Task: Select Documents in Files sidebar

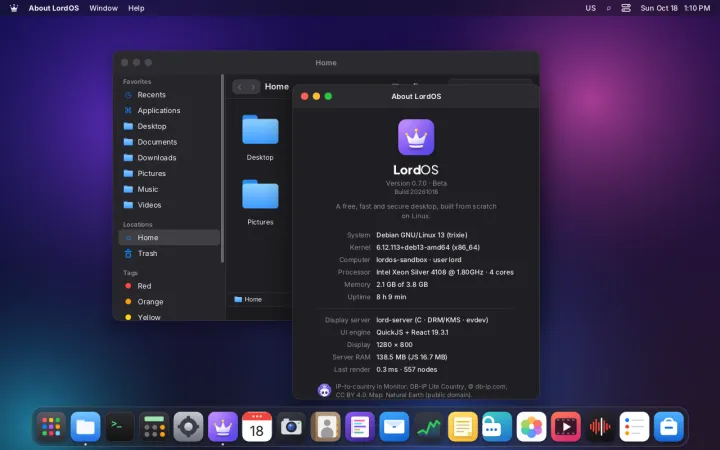Action: coord(169,142)
